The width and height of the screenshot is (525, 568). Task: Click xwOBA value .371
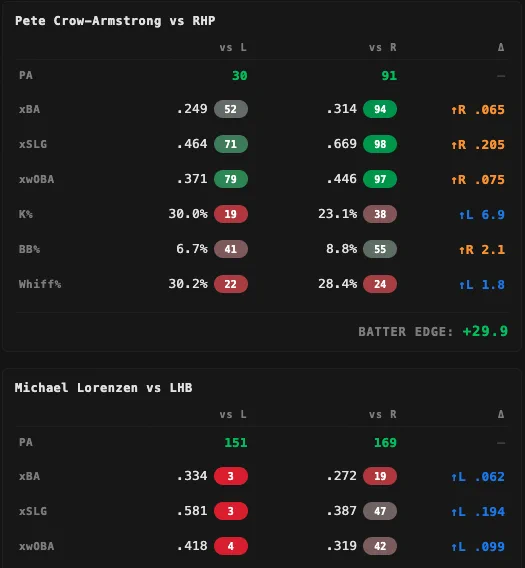[192, 179]
